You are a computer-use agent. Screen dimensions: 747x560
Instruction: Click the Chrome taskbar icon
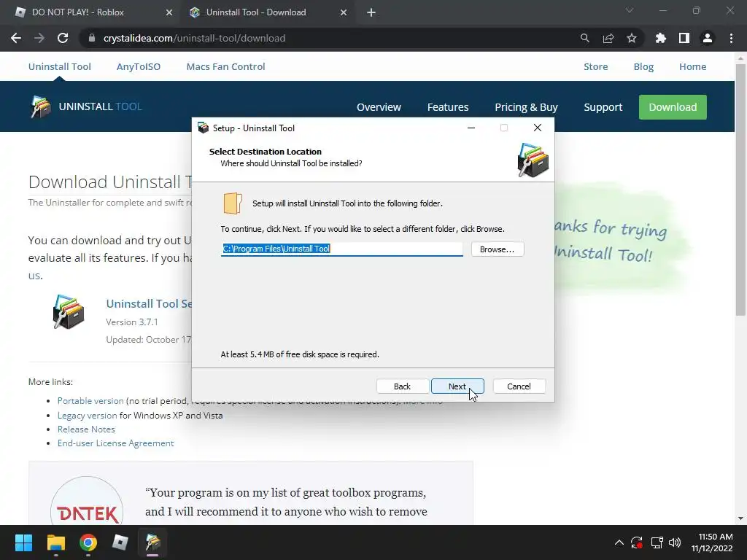88,542
